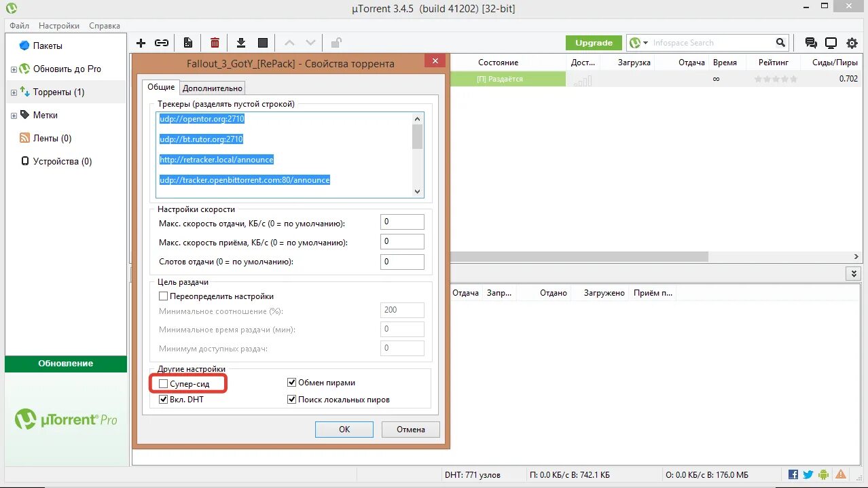Toggle the Вкл. DHT checkbox
Viewport: 868px width, 488px height.
[x=163, y=400]
